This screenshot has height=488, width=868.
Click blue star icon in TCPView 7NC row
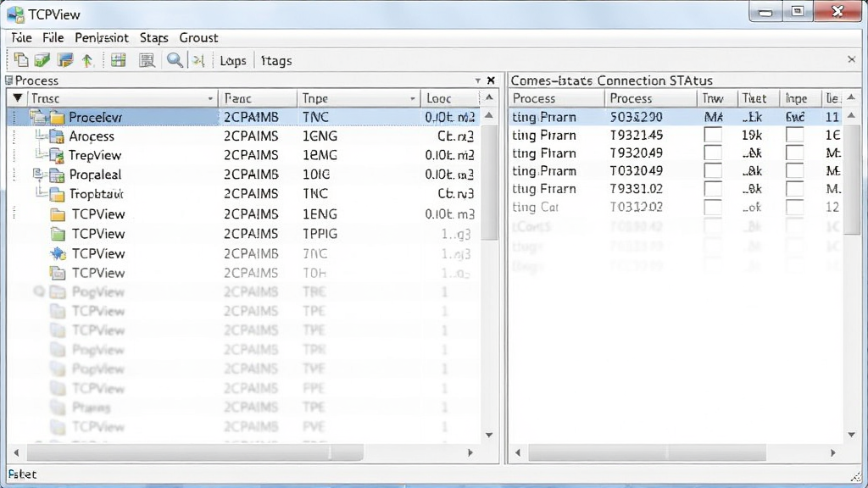click(x=58, y=253)
